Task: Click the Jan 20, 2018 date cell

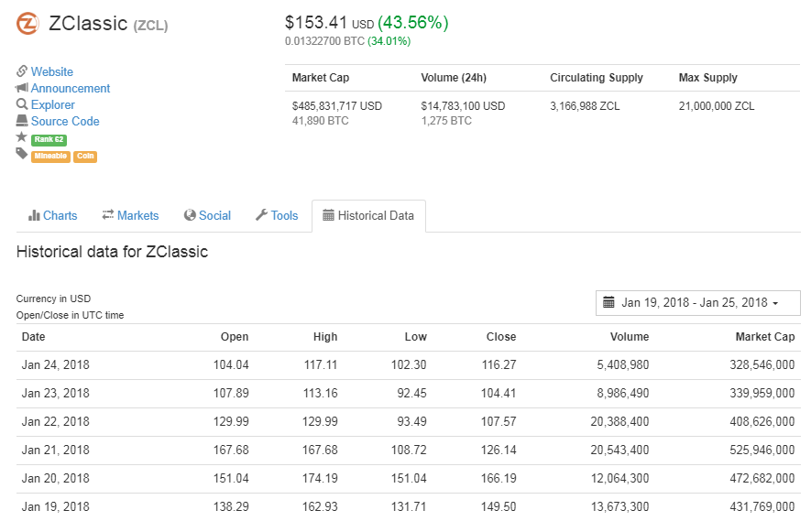Action: pyautogui.click(x=55, y=479)
